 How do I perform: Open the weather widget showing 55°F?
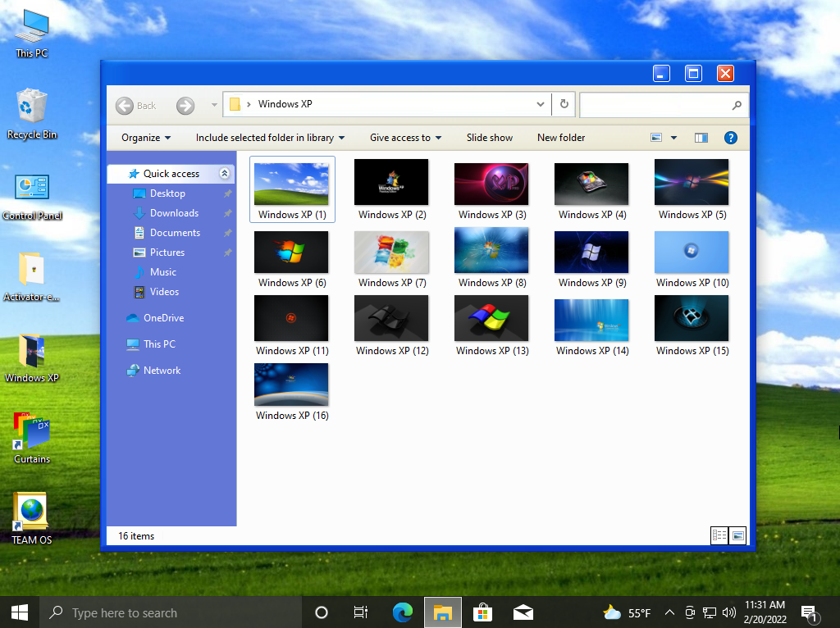point(626,612)
